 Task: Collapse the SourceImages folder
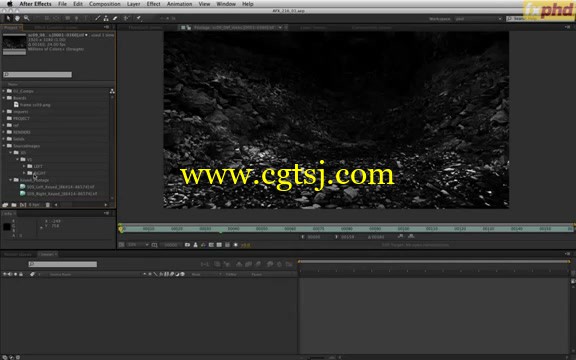[4, 145]
